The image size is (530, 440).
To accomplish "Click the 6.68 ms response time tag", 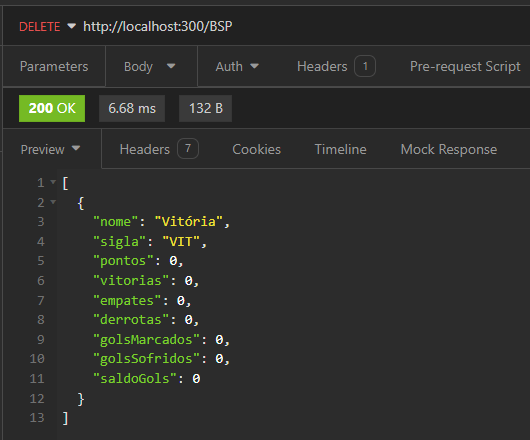I will pos(132,108).
